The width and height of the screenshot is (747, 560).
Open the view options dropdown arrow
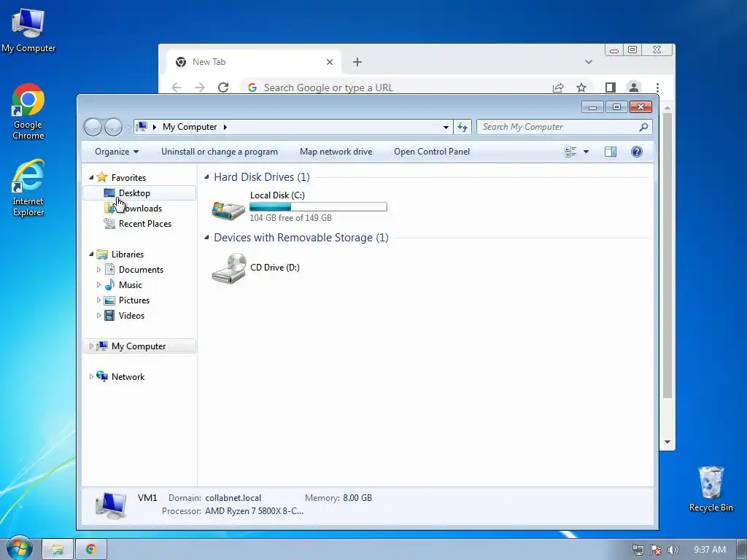tap(586, 152)
